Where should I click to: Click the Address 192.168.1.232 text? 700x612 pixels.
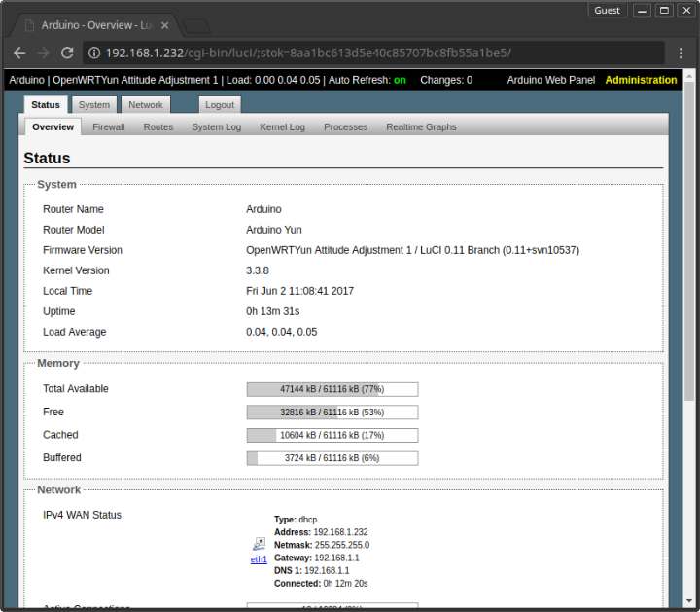321,532
